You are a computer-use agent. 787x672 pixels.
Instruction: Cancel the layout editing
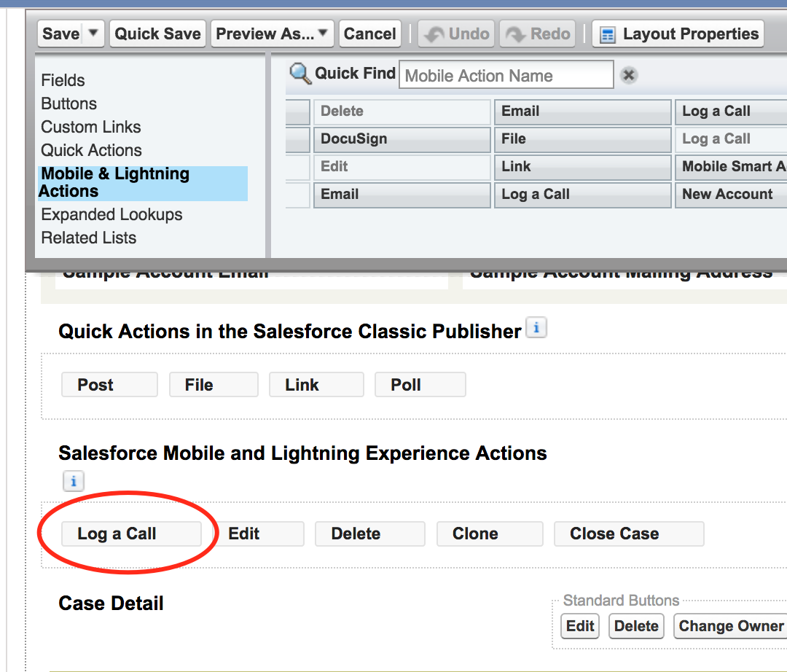point(370,34)
